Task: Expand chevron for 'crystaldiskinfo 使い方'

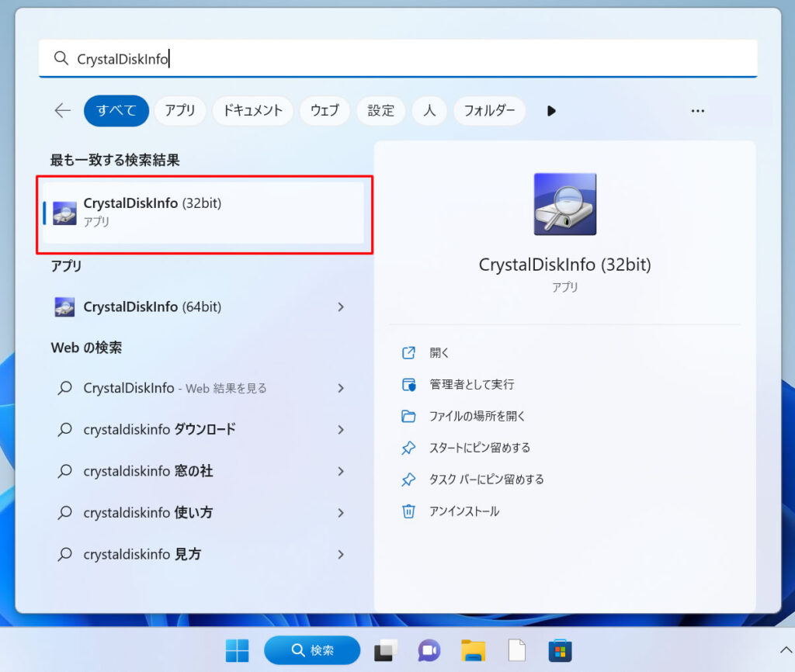Action: point(341,513)
